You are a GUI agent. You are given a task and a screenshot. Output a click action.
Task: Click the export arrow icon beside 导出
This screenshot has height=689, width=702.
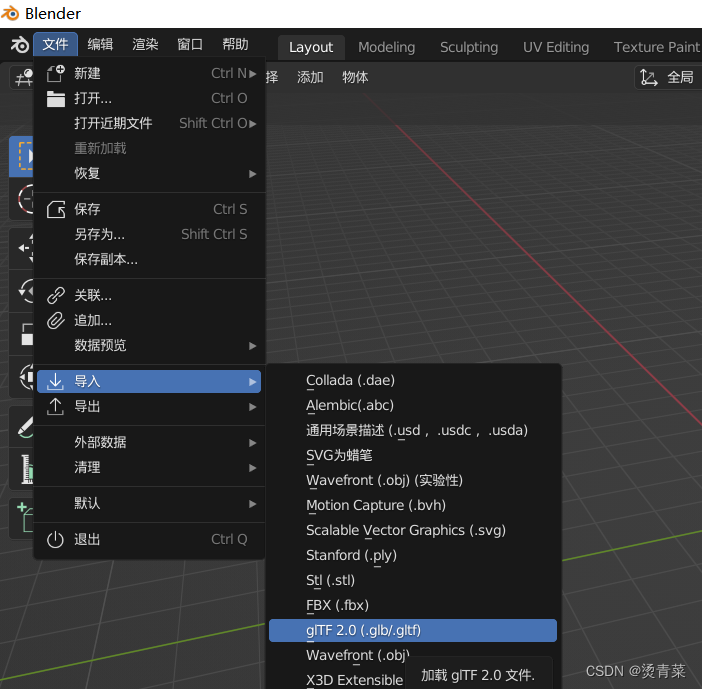[x=56, y=407]
